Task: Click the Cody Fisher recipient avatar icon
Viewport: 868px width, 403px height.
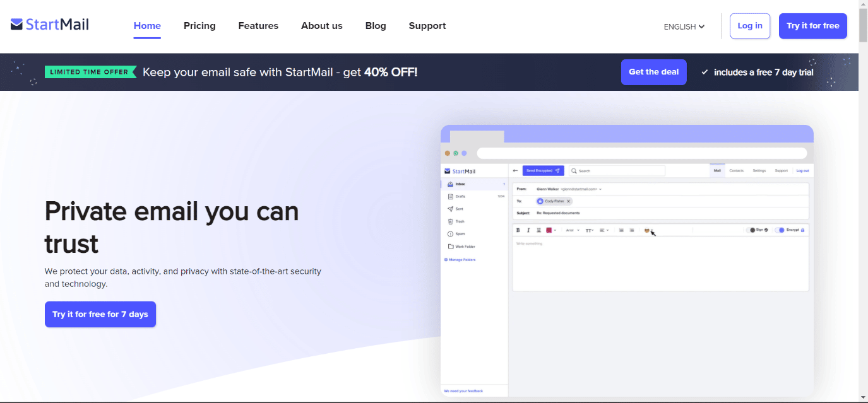Action: pyautogui.click(x=540, y=201)
